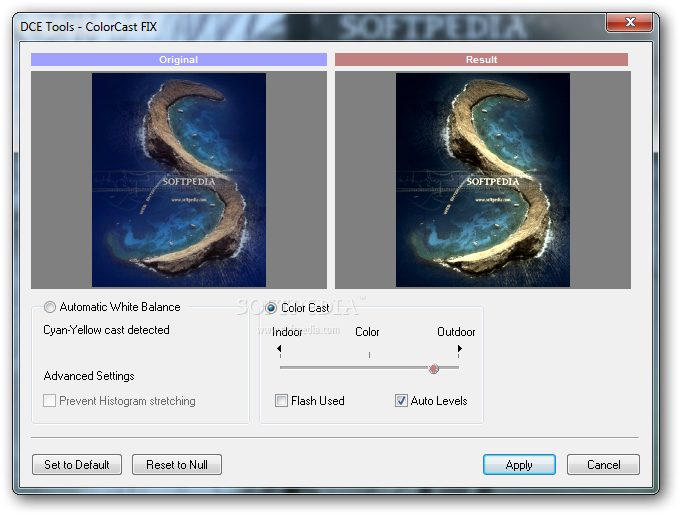The image size is (680, 515).
Task: Click the Result preview image
Action: tap(483, 180)
